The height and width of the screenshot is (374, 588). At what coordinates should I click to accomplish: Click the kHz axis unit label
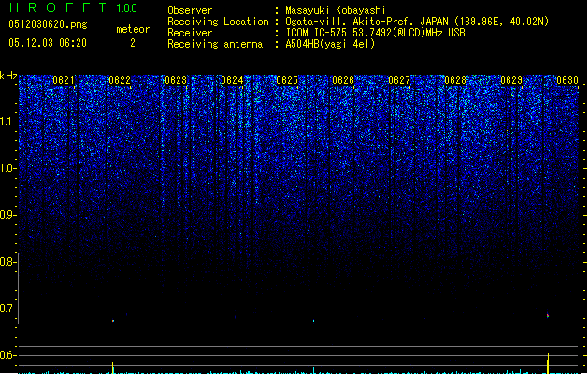[x=8, y=76]
